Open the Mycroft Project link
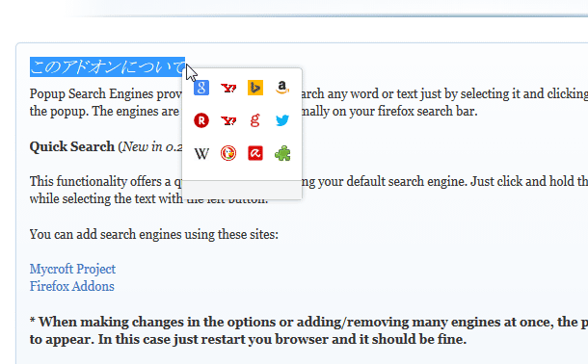Viewport: 588px width, 364px height. click(x=72, y=269)
